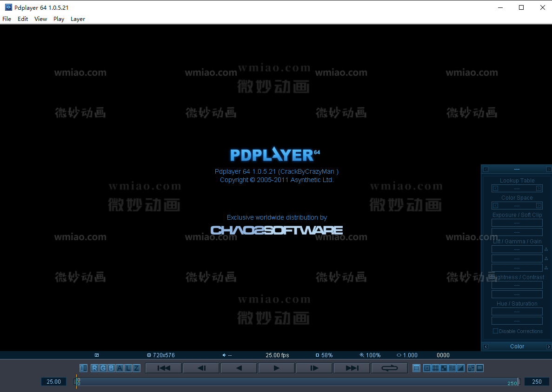The image size is (552, 392).
Task: Enable Disable Corrections checkbox
Action: point(495,331)
